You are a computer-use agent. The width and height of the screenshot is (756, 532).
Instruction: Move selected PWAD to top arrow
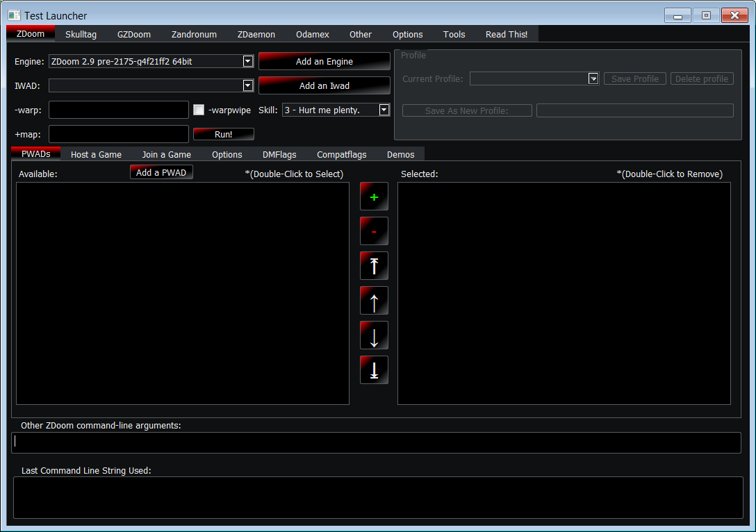pyautogui.click(x=374, y=266)
